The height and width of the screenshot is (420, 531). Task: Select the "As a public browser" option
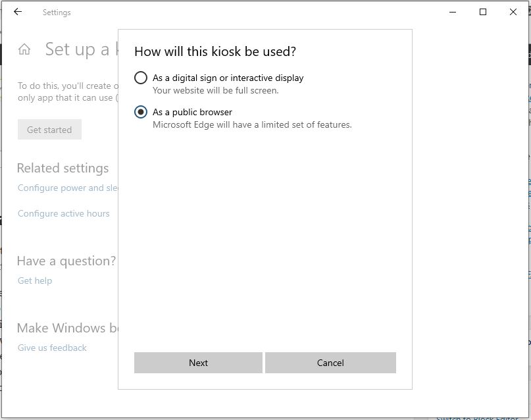pos(140,112)
